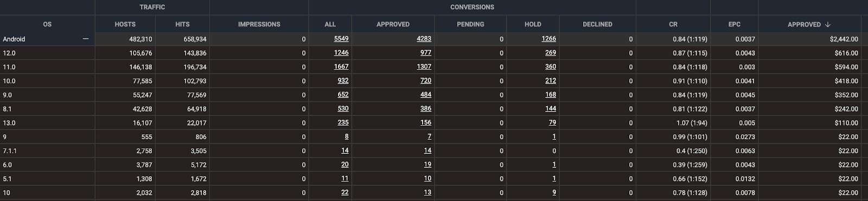Open hold conversions 168 for Android 9.0

point(551,94)
